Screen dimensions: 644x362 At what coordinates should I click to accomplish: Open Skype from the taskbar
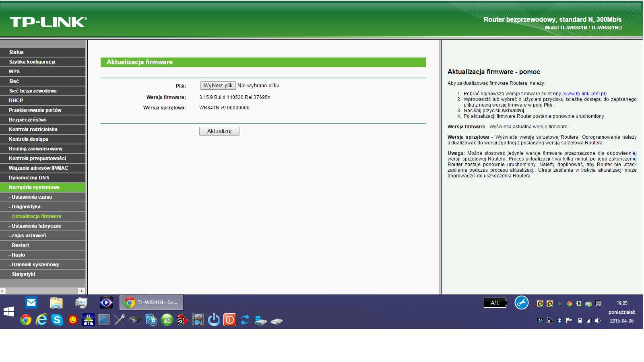57,320
